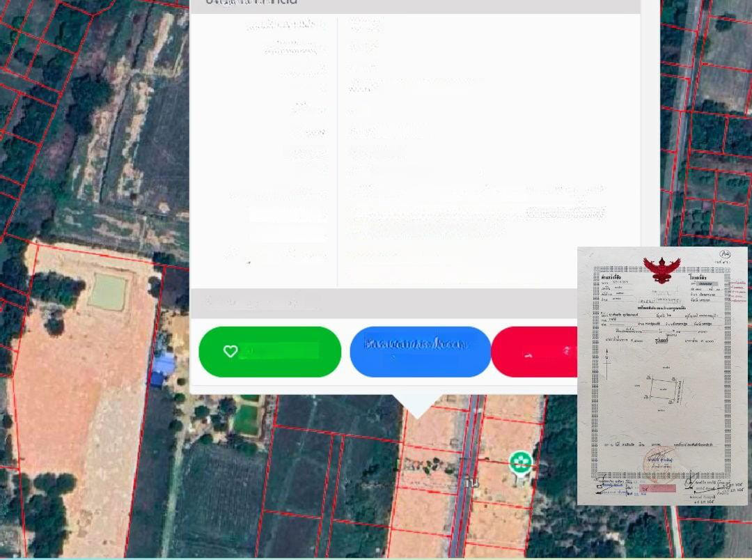752x560 pixels.
Task: Click the red Garuda emblem on deed
Action: point(661,269)
